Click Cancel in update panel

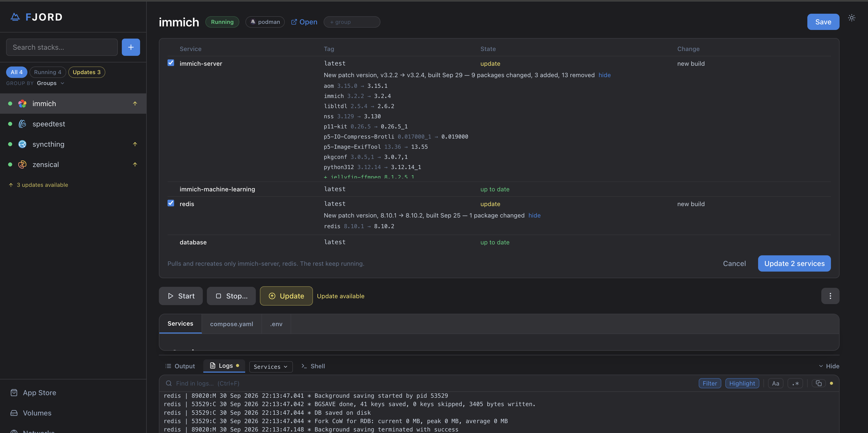(x=734, y=263)
